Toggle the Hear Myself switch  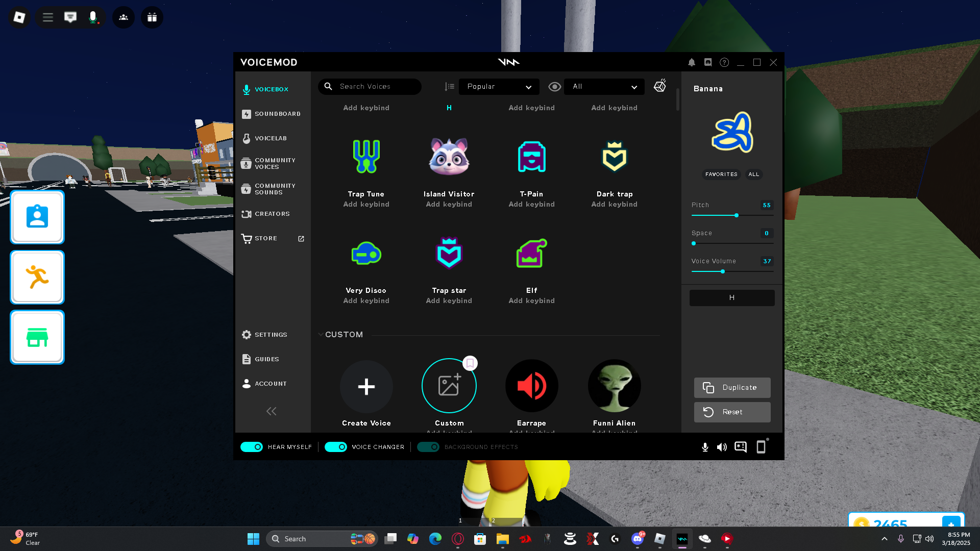click(252, 447)
